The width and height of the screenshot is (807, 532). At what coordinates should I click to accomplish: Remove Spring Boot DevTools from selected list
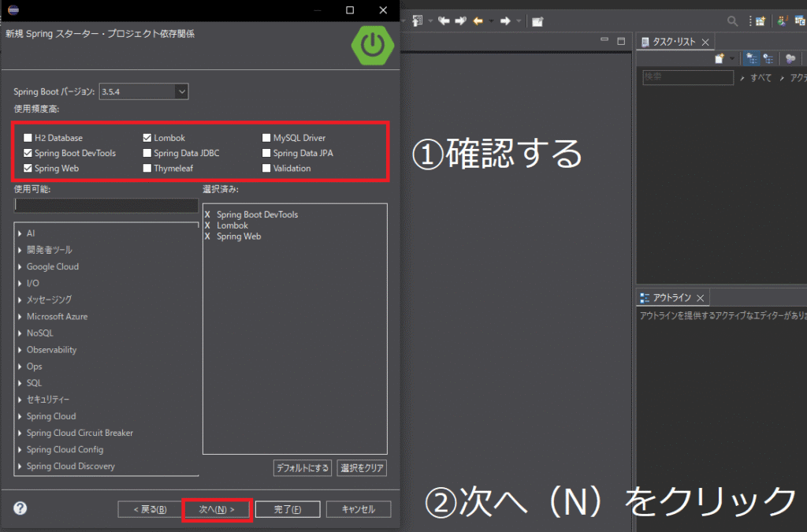click(207, 214)
